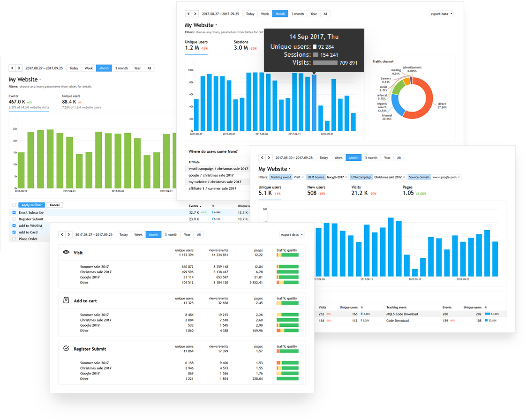
Task: Remove the UTM Source Google 2017 filter
Action: pyautogui.click(x=346, y=177)
